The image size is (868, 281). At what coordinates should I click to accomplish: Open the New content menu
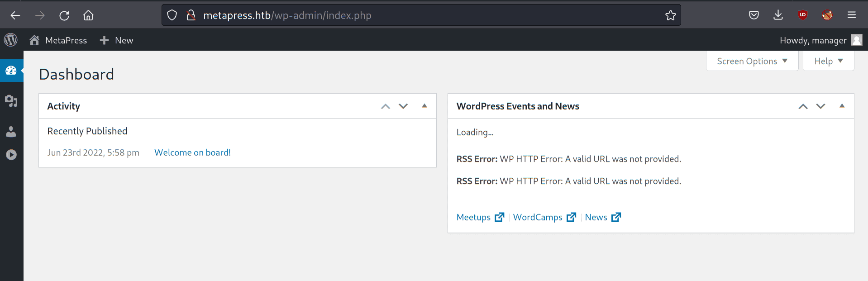tap(117, 40)
